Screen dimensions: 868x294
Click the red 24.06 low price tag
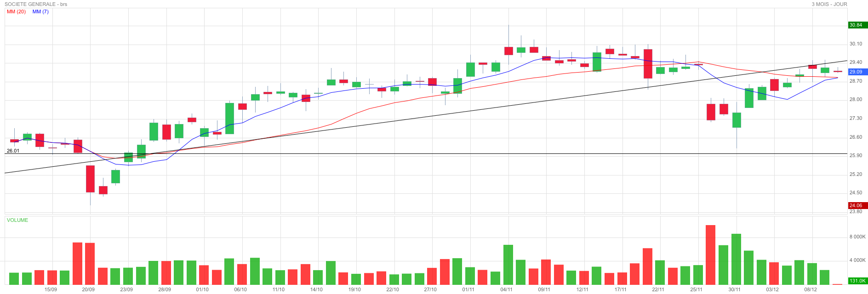857,205
